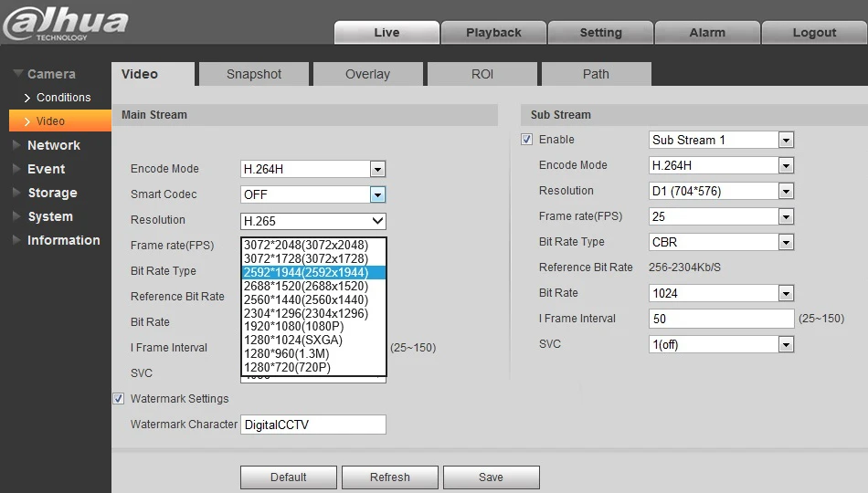This screenshot has width=868, height=493.
Task: Click the Main Stream Resolution combo box
Action: pos(313,221)
